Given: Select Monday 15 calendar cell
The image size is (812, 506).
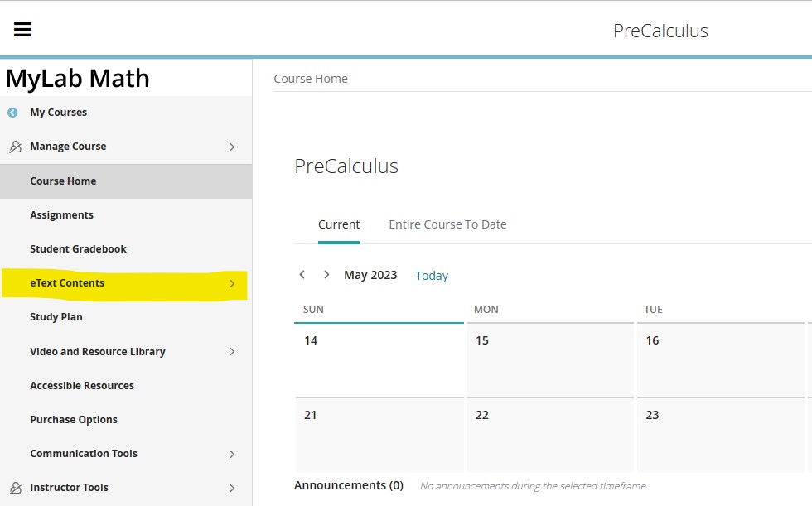Looking at the screenshot, I should point(550,360).
